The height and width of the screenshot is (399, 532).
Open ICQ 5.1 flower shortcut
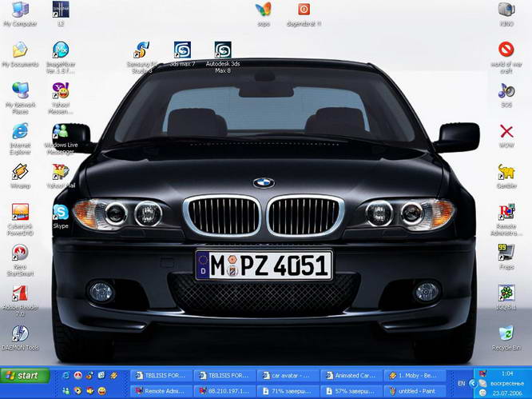506,297
